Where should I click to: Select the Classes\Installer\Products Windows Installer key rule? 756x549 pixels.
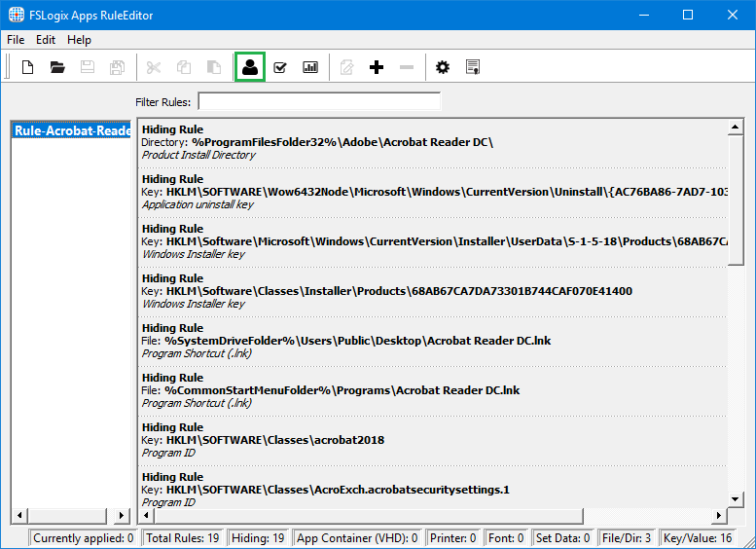click(432, 291)
